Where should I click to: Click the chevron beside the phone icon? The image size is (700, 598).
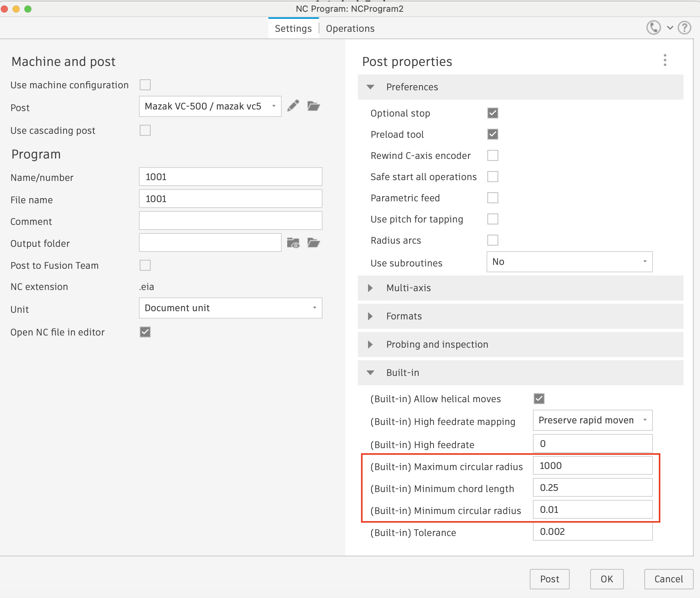click(669, 28)
